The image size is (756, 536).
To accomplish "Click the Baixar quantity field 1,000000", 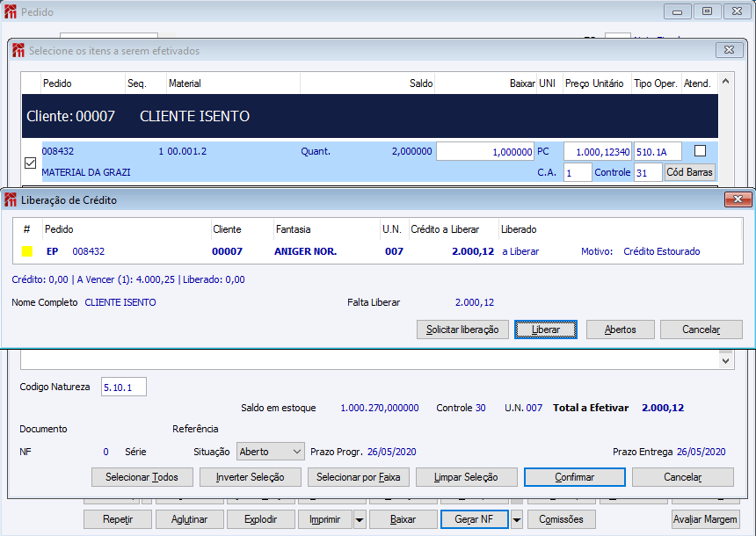I will [485, 151].
